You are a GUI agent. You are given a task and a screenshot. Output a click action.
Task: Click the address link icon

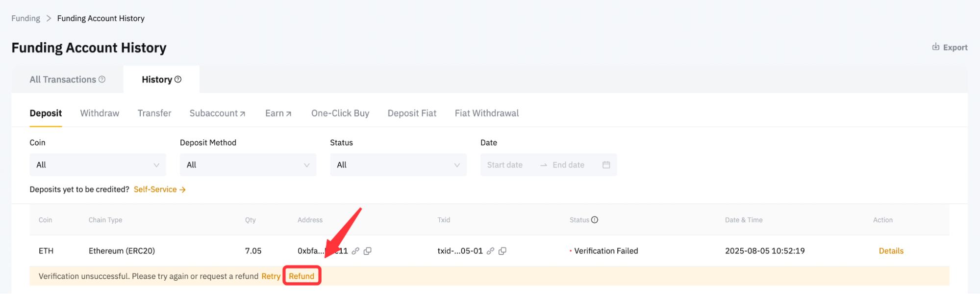click(x=355, y=251)
